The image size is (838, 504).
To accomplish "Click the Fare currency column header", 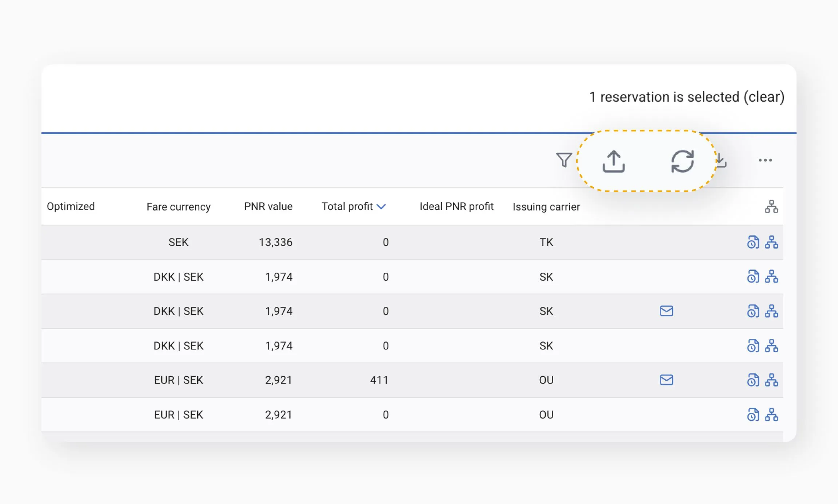I will coord(178,207).
